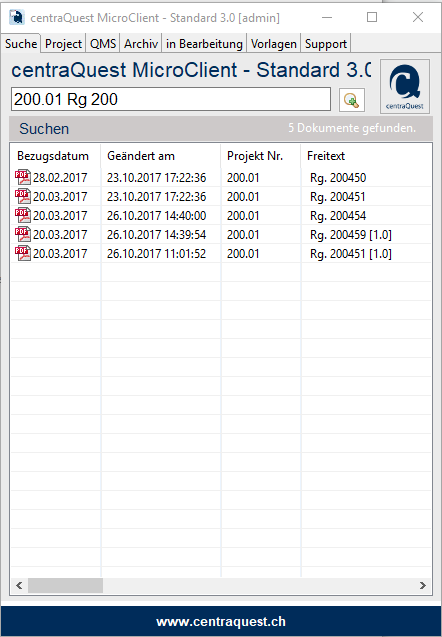This screenshot has height=637, width=442.
Task: Minimize the centraQuest MicroClient window
Action: pos(327,17)
